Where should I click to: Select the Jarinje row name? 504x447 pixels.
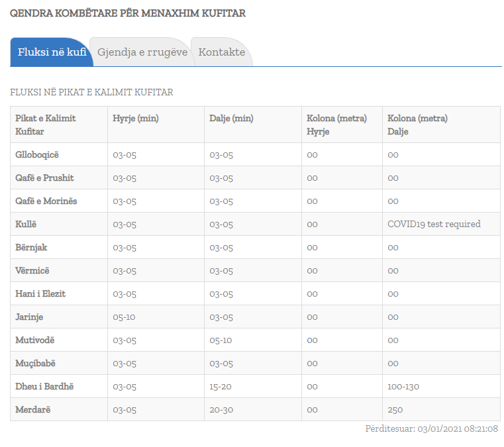click(x=29, y=317)
